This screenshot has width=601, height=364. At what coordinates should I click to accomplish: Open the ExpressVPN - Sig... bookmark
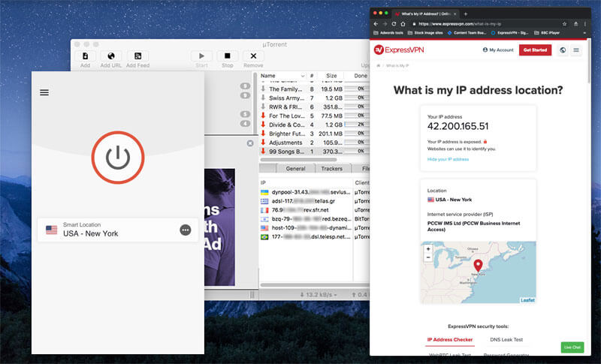509,33
